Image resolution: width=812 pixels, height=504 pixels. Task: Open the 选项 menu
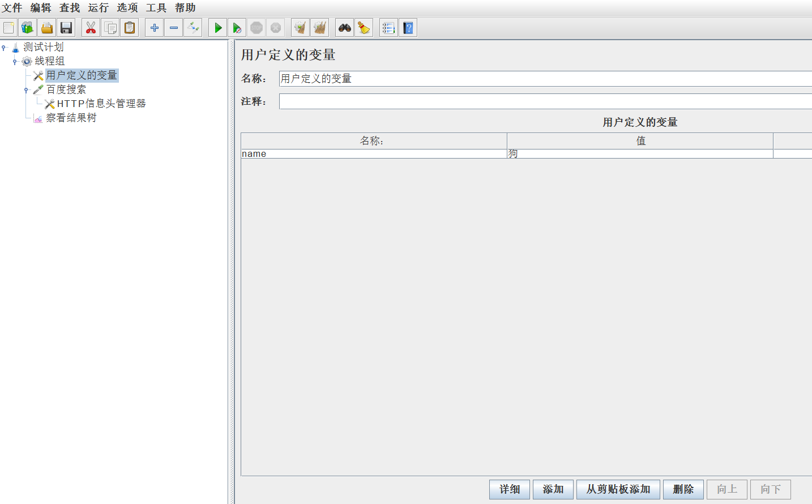coord(127,8)
